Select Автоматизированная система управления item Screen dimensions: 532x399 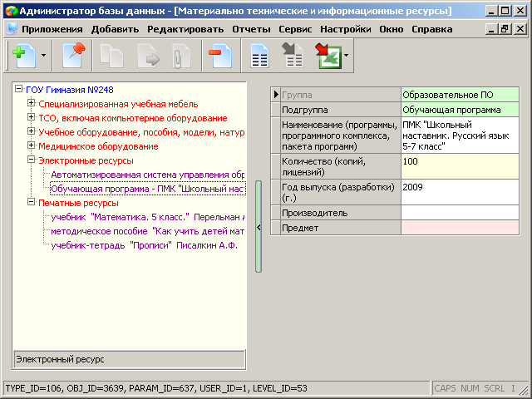[x=148, y=175]
